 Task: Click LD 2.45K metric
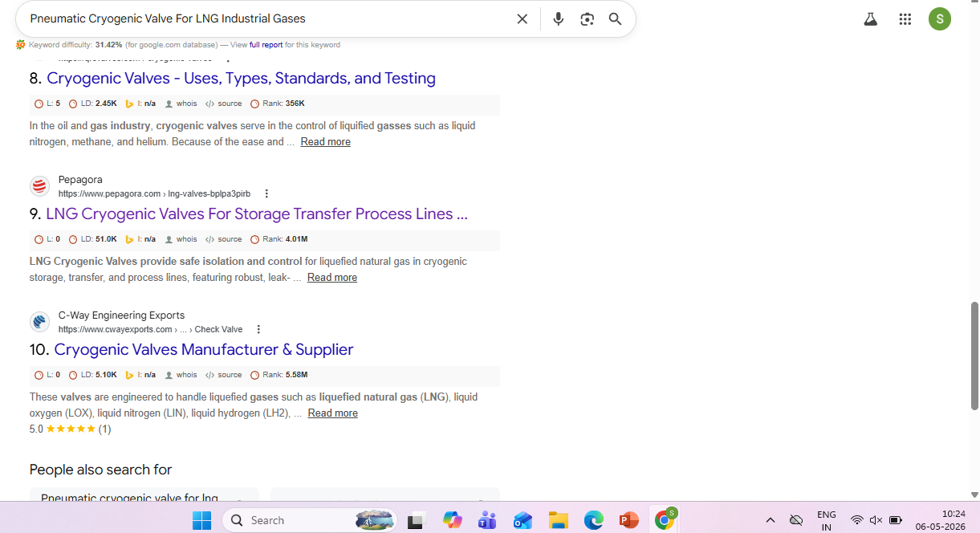coord(93,104)
